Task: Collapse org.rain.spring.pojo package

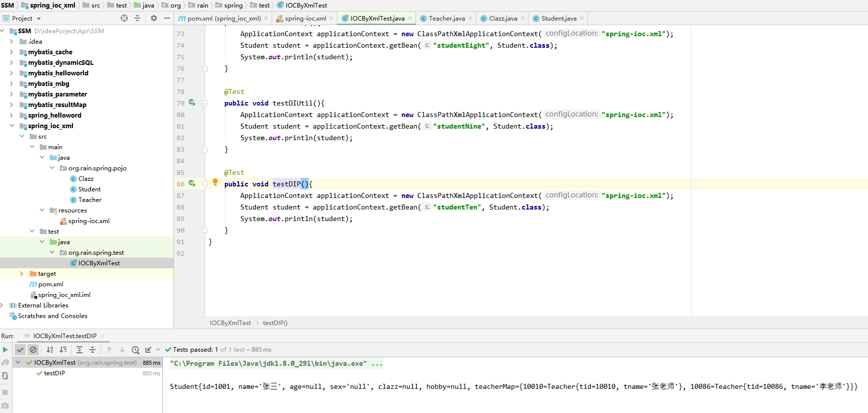Action: [52, 168]
